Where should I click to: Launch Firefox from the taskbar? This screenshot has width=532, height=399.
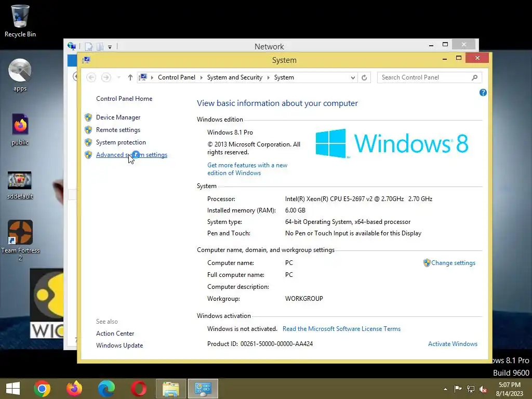click(74, 389)
